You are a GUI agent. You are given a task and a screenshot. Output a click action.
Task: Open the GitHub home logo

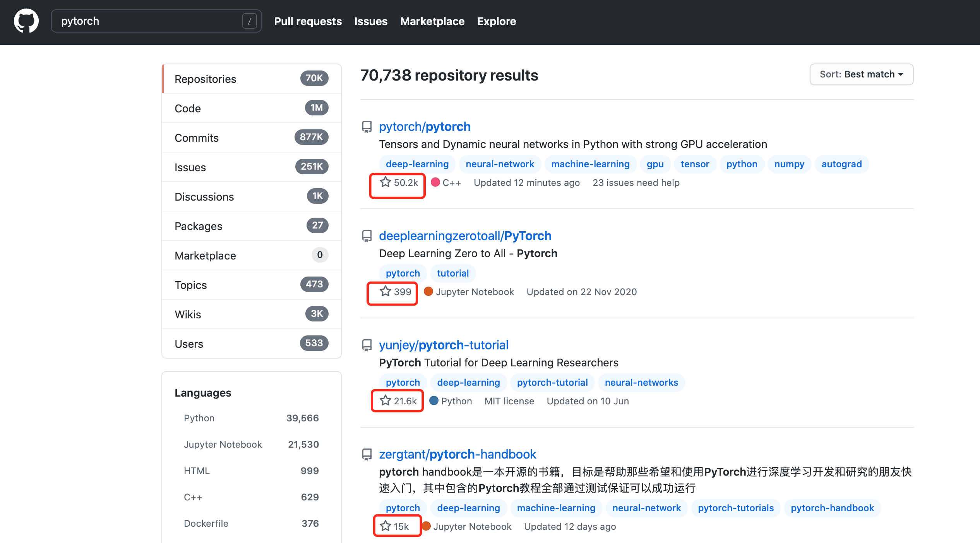point(26,21)
